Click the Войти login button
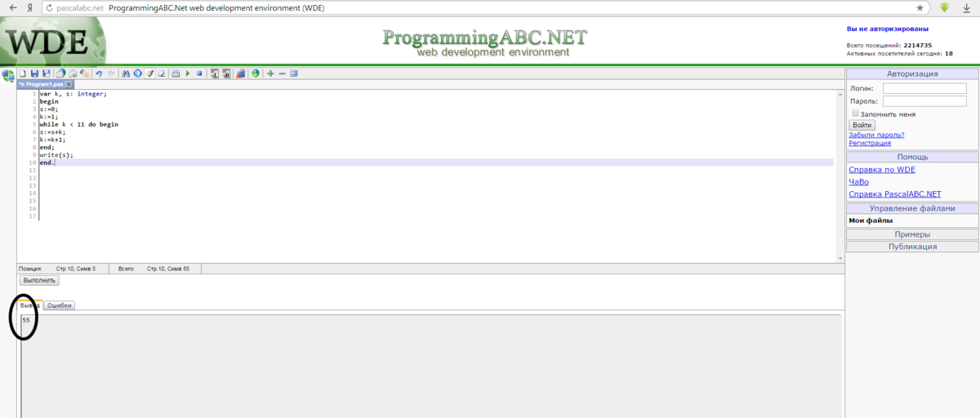 coord(862,126)
